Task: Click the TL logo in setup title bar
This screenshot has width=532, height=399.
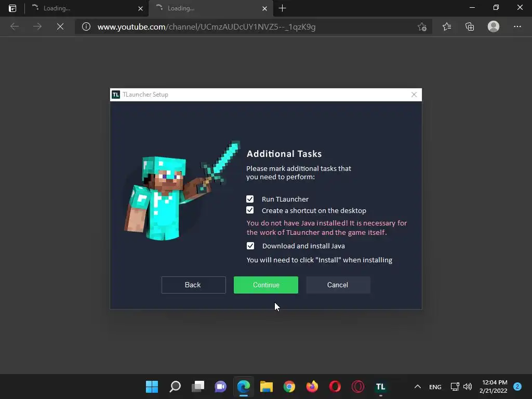Action: pyautogui.click(x=116, y=95)
